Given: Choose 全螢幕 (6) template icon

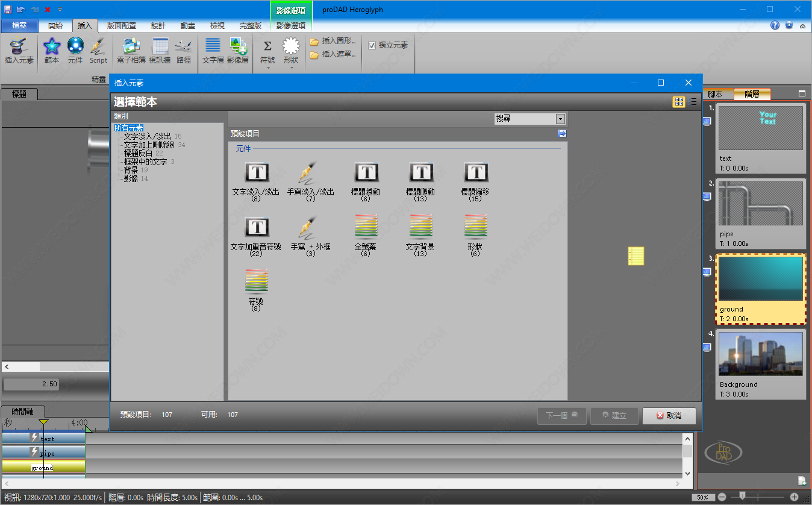Looking at the screenshot, I should (x=366, y=226).
